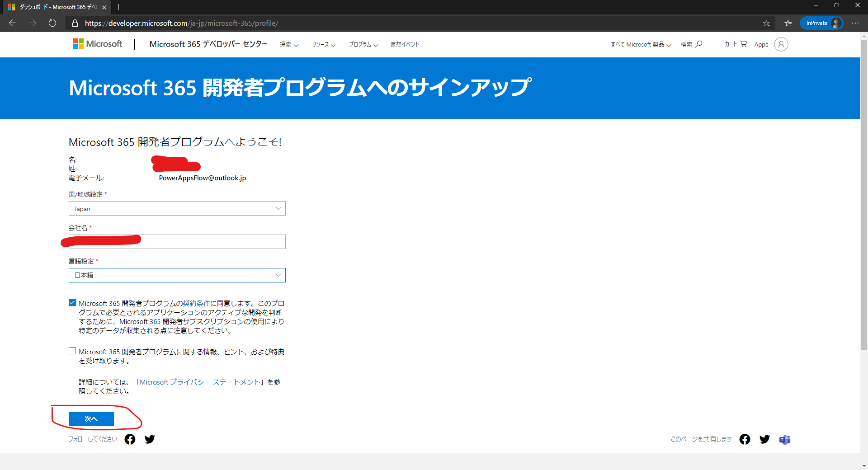Open the 国/地域設定 Japan dropdown
Image resolution: width=868 pixels, height=470 pixels.
[x=177, y=208]
